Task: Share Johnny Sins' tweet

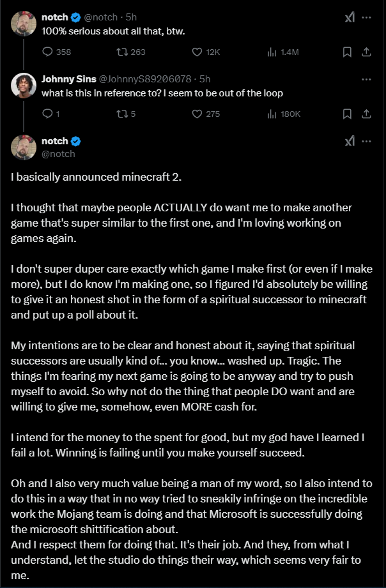Action: coord(366,114)
